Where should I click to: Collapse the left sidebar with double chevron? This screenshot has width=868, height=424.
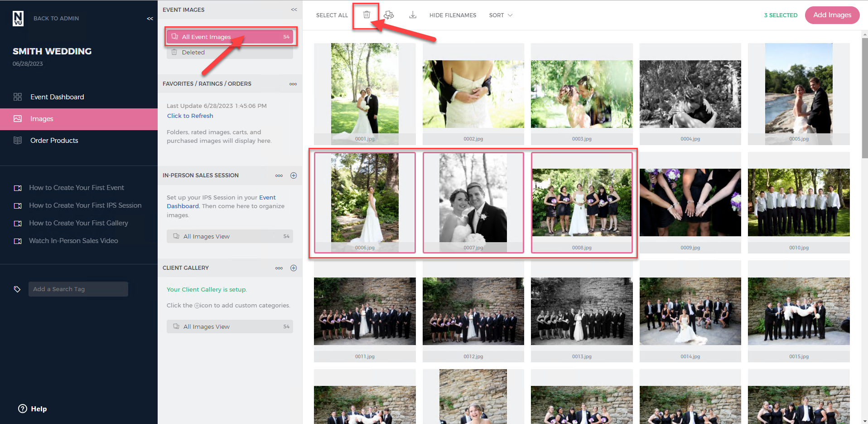tap(150, 19)
